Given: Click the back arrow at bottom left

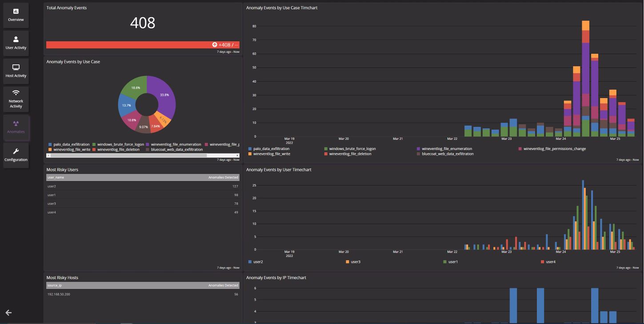Looking at the screenshot, I should (8, 312).
